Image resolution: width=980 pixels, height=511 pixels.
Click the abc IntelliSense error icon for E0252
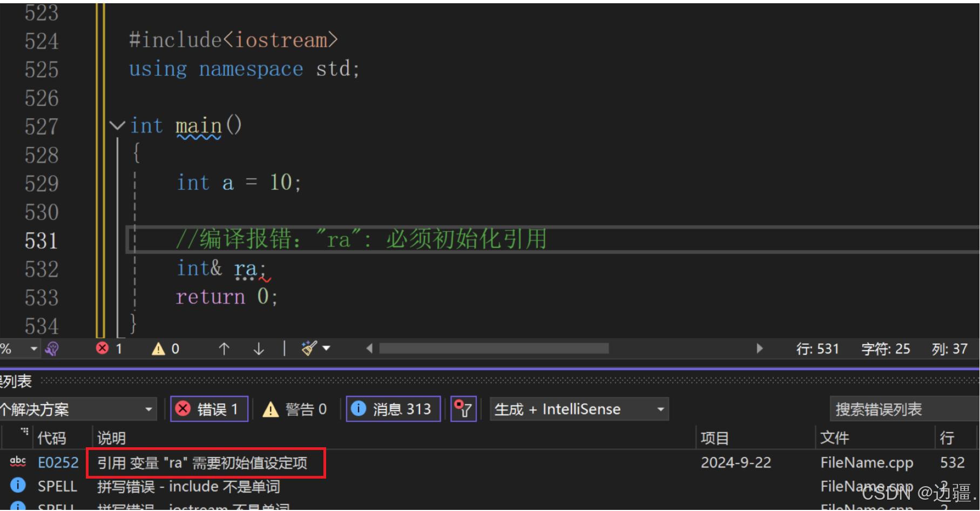click(18, 462)
